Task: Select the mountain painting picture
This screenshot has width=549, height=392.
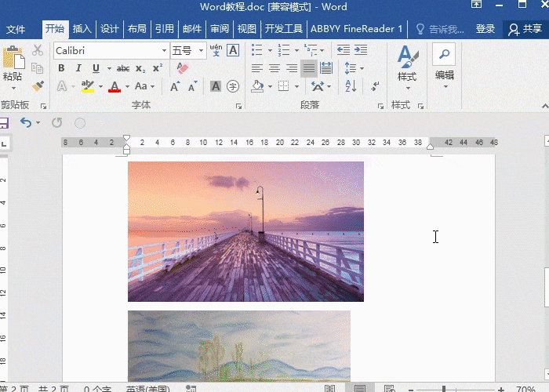Action: pos(239,346)
